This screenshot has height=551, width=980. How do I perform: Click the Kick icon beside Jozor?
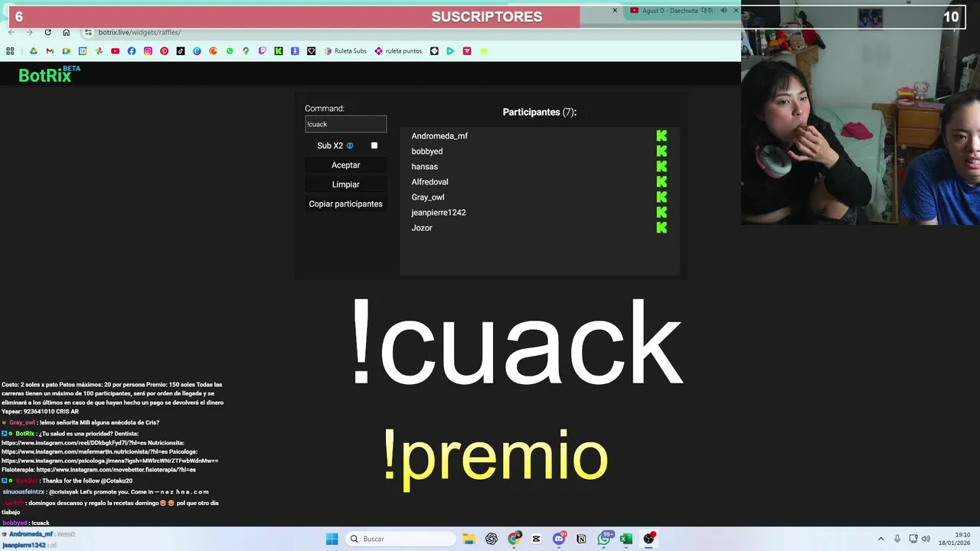coord(661,227)
